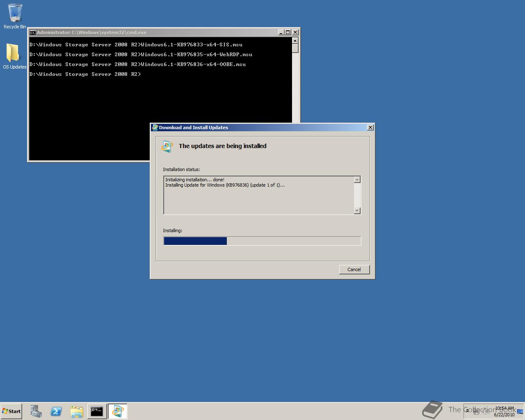
Task: Click the Show Desktop icon in tray
Action: pos(520,411)
